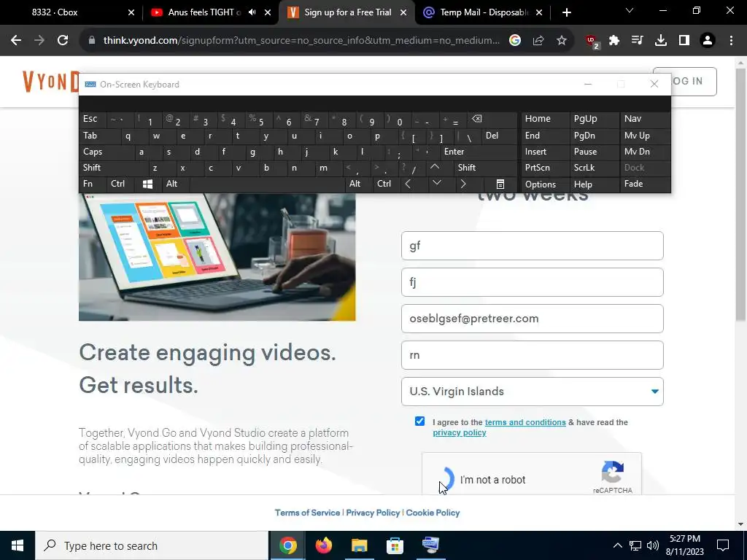Go back using the browser back arrow
The height and width of the screenshot is (560, 747).
(x=16, y=41)
